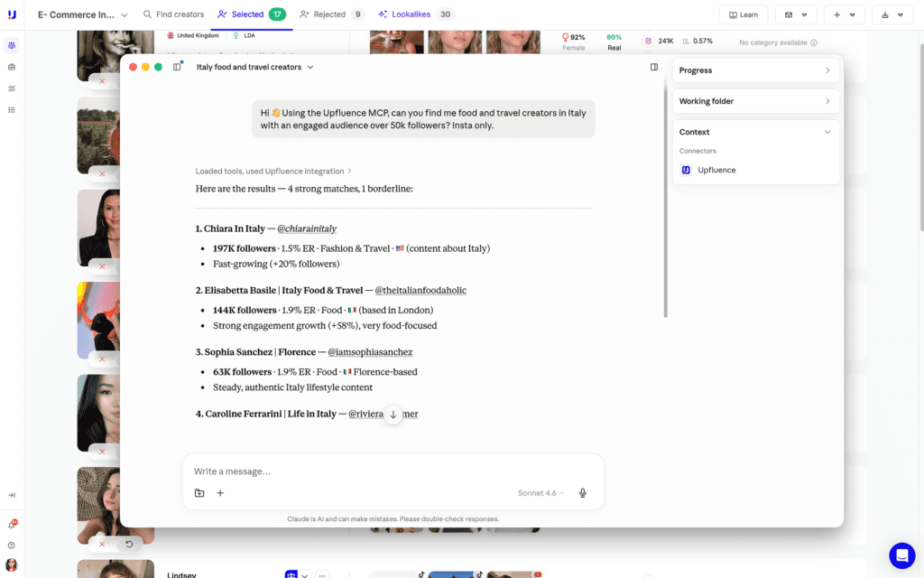Click the Learn button
The image size is (924, 578).
[744, 14]
